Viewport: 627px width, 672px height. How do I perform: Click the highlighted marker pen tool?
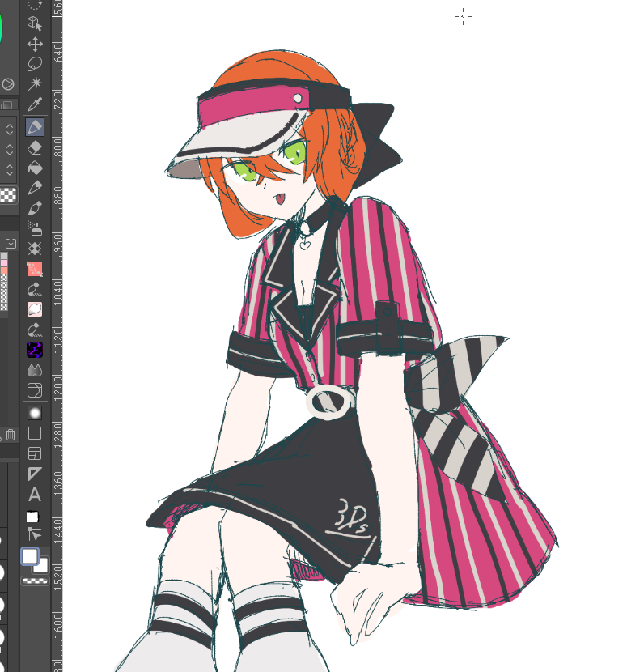(35, 127)
